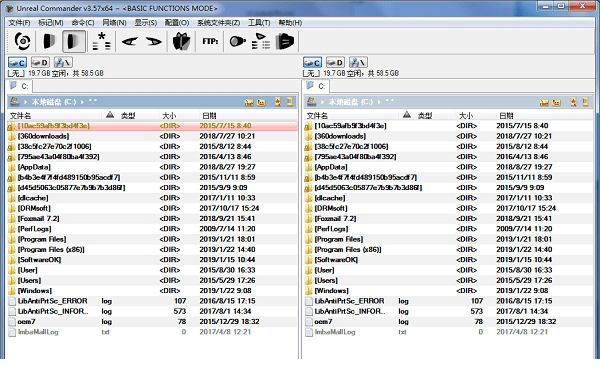
Task: Click the rightmost black toolbar icon
Action: click(x=285, y=41)
